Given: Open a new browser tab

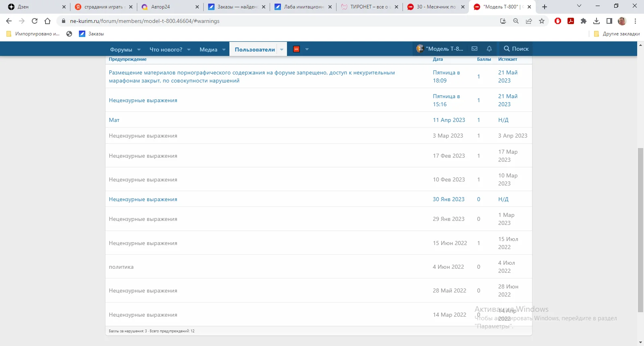Looking at the screenshot, I should (x=545, y=7).
